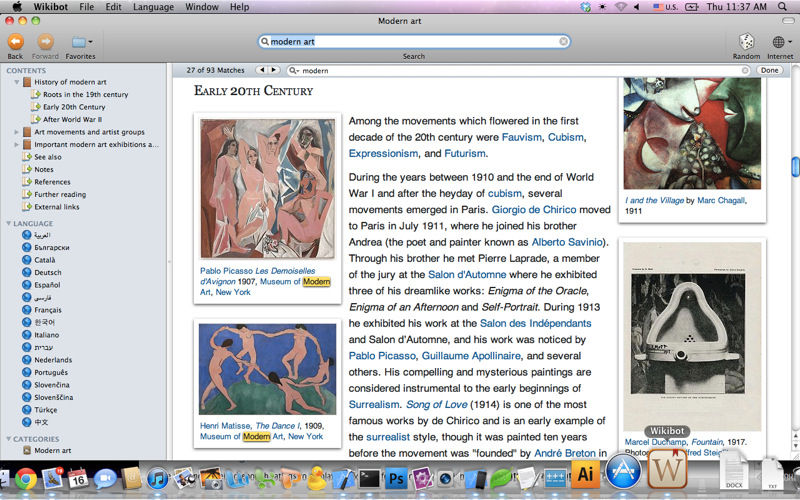This screenshot has width=800, height=500.
Task: Collapse the History of modern art section
Action: 16,82
